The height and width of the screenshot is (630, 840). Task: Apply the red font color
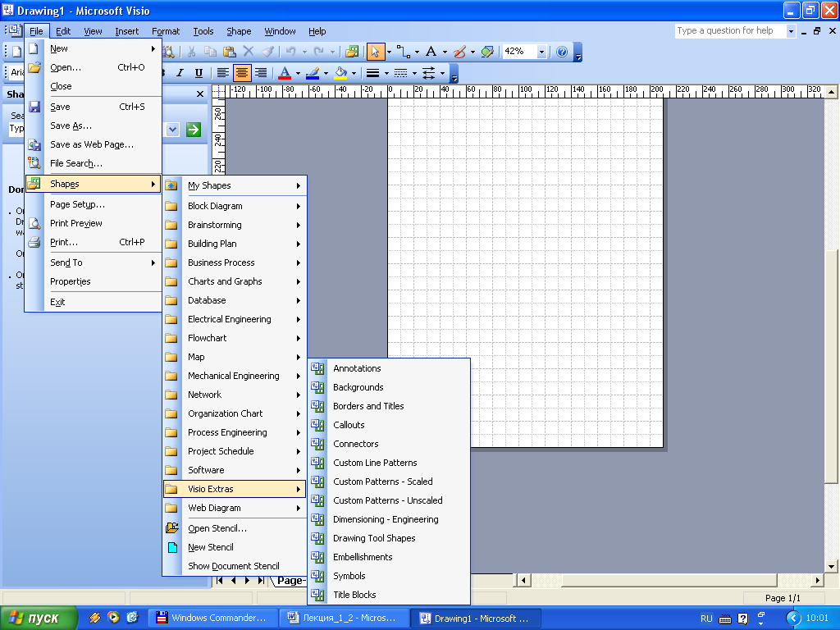tap(285, 73)
